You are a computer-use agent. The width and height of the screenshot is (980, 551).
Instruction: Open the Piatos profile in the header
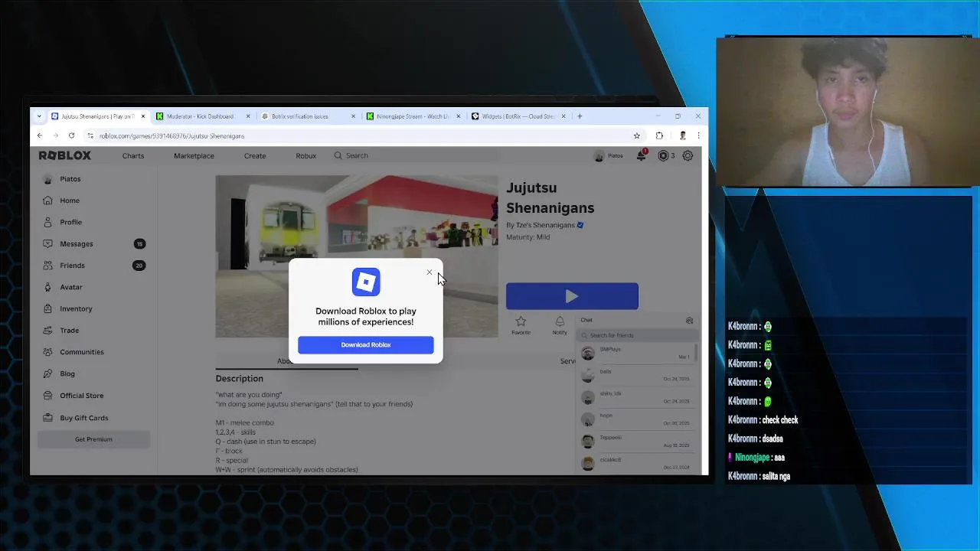pos(609,156)
